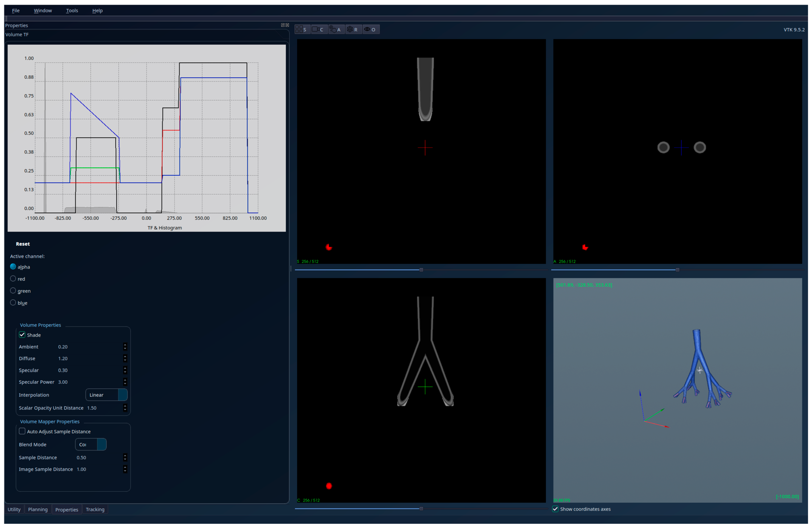This screenshot has height=530, width=812.
Task: Open the Interpolation dropdown
Action: click(x=106, y=394)
